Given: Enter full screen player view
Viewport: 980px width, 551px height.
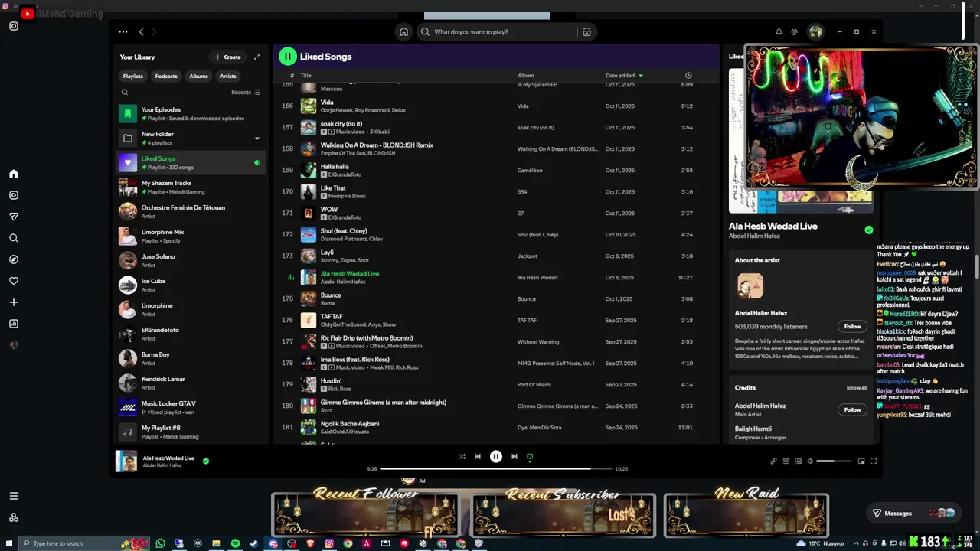Looking at the screenshot, I should pos(874,461).
